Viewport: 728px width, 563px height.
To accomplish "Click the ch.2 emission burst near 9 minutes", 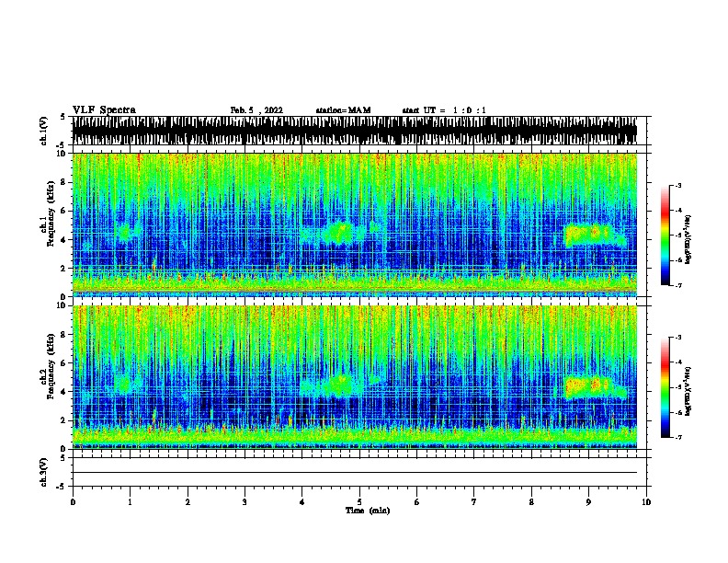I will point(597,387).
